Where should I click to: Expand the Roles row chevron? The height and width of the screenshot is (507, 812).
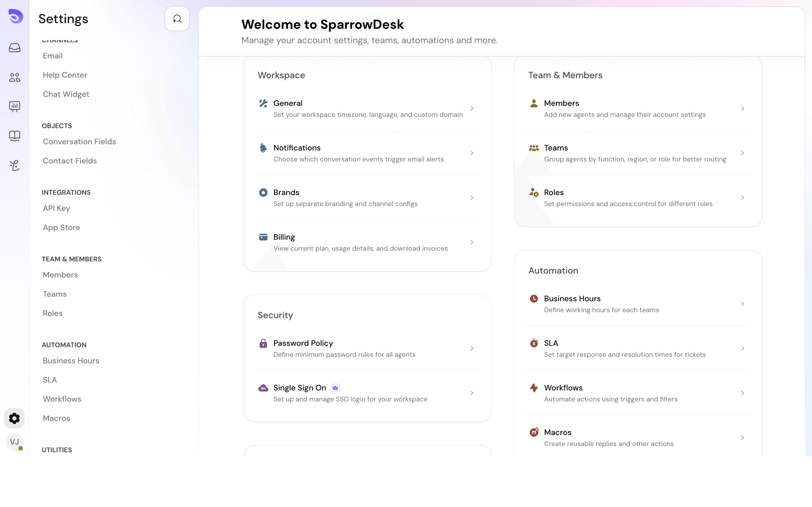742,198
